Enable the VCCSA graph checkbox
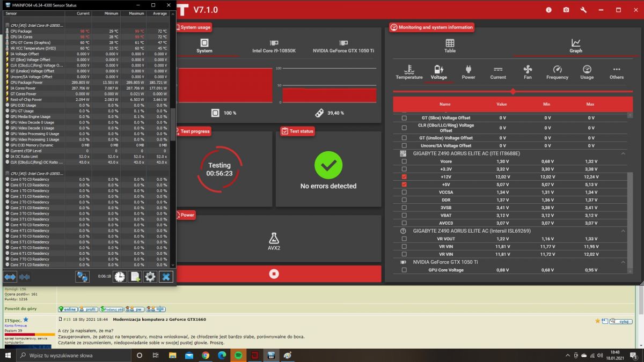 click(x=404, y=192)
